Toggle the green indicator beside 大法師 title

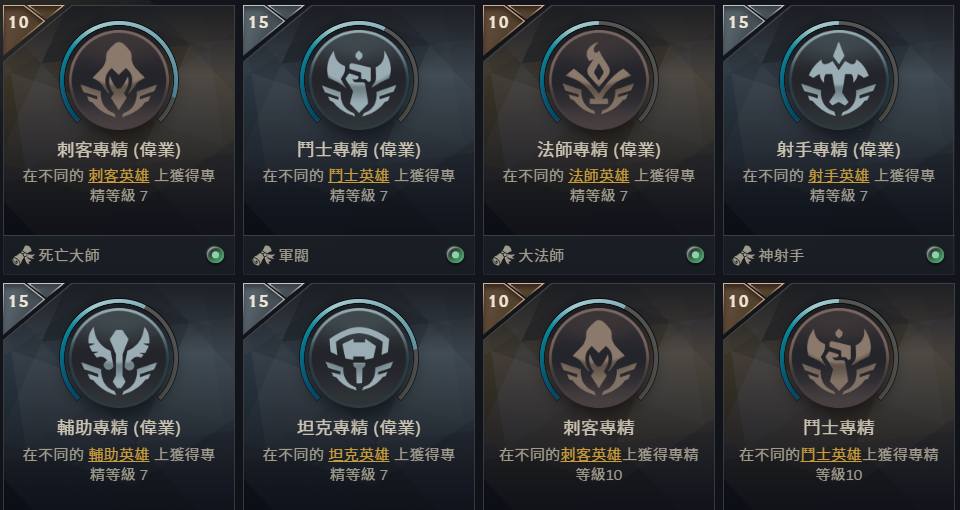695,255
